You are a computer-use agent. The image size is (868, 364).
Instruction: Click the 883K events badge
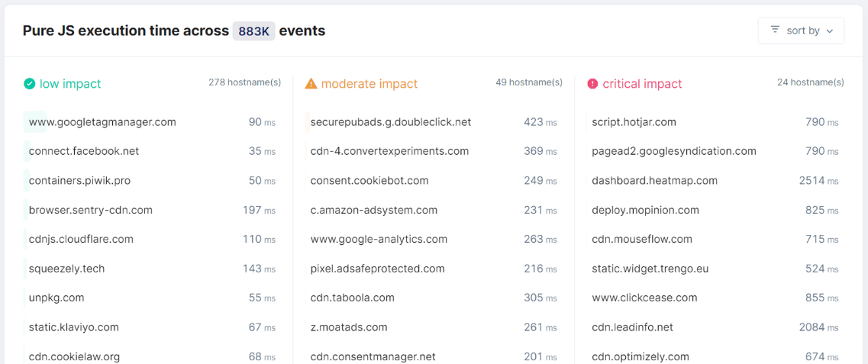coord(253,31)
